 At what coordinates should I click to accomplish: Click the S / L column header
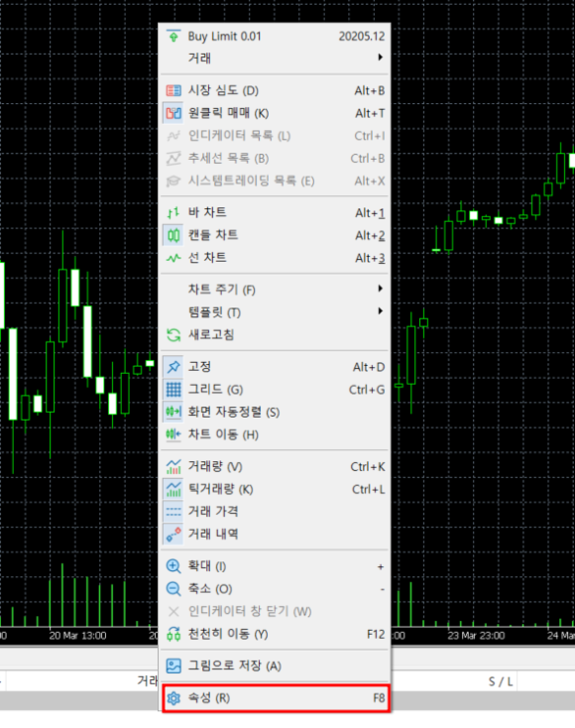pyautogui.click(x=501, y=681)
